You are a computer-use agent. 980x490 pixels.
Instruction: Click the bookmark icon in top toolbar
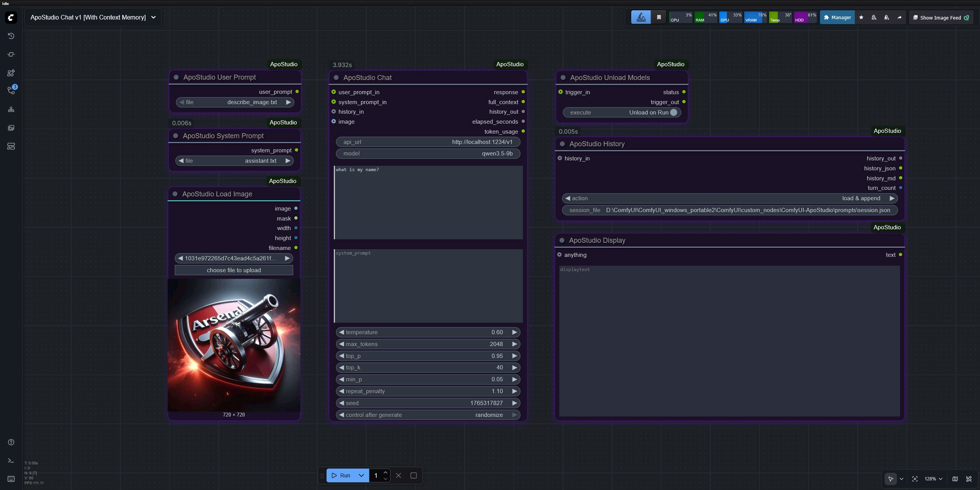click(659, 17)
